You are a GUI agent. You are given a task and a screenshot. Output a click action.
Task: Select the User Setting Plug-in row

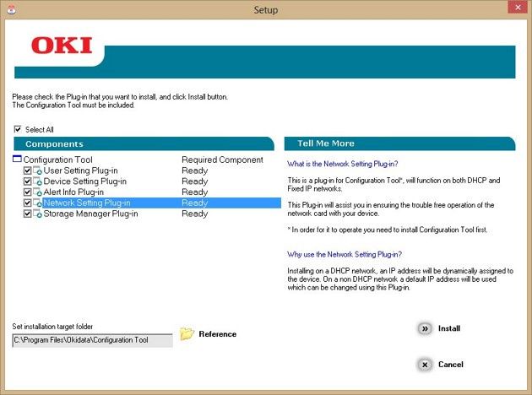[152, 170]
